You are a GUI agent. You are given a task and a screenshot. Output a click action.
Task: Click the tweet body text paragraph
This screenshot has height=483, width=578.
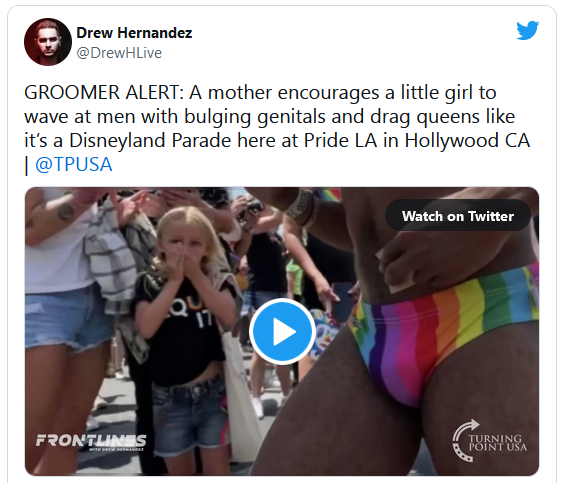277,128
